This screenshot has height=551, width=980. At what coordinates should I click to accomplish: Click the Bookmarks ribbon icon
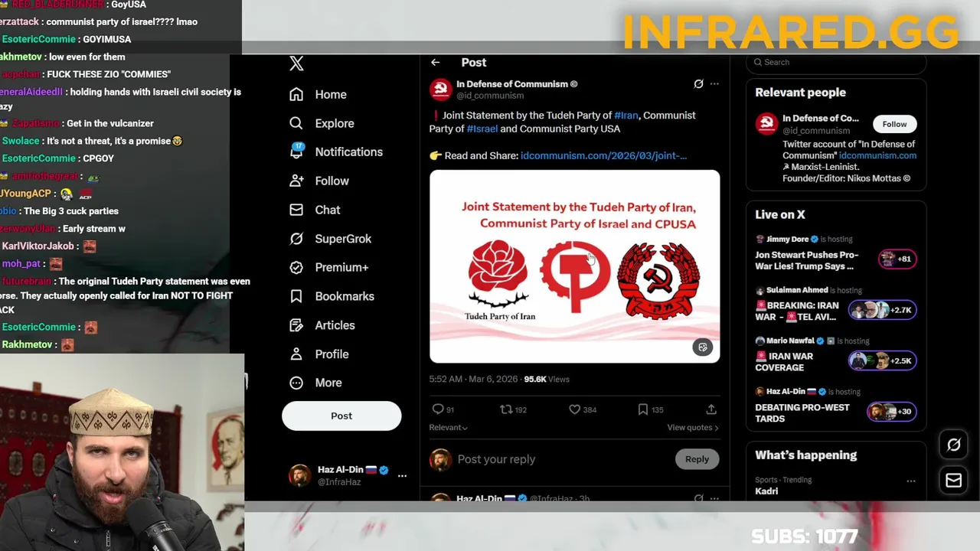[296, 296]
